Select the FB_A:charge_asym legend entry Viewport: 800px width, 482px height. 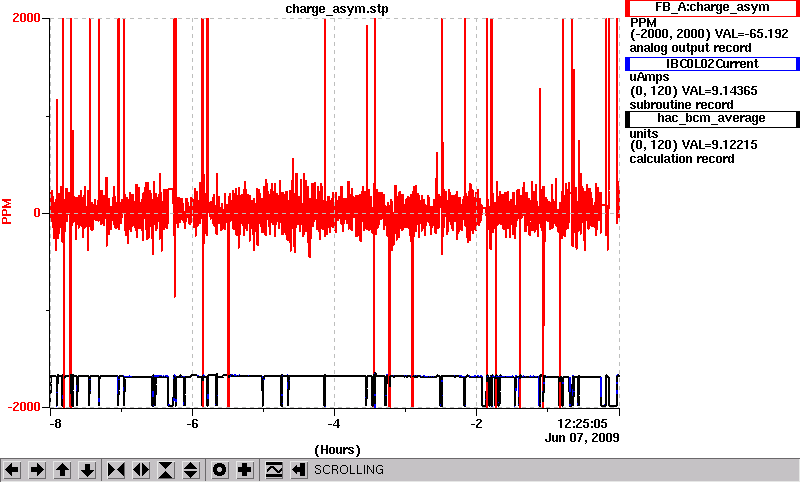[x=712, y=8]
